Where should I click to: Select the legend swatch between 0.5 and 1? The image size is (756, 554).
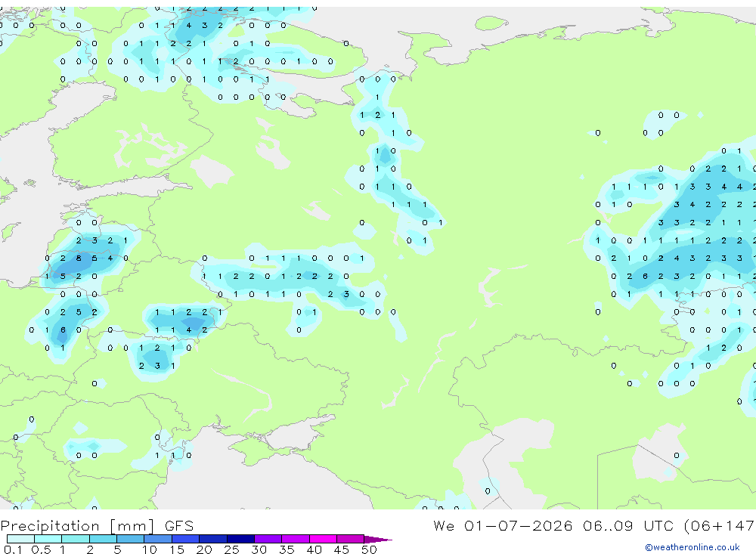click(x=48, y=539)
